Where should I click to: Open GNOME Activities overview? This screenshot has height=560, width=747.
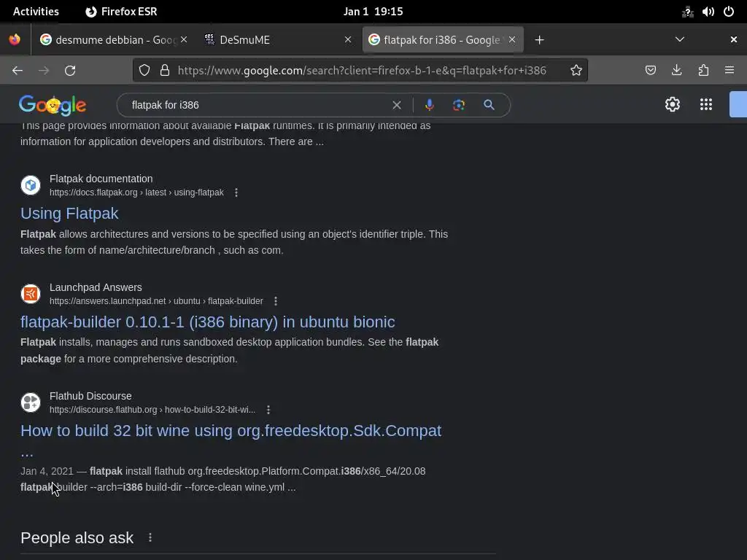36,12
